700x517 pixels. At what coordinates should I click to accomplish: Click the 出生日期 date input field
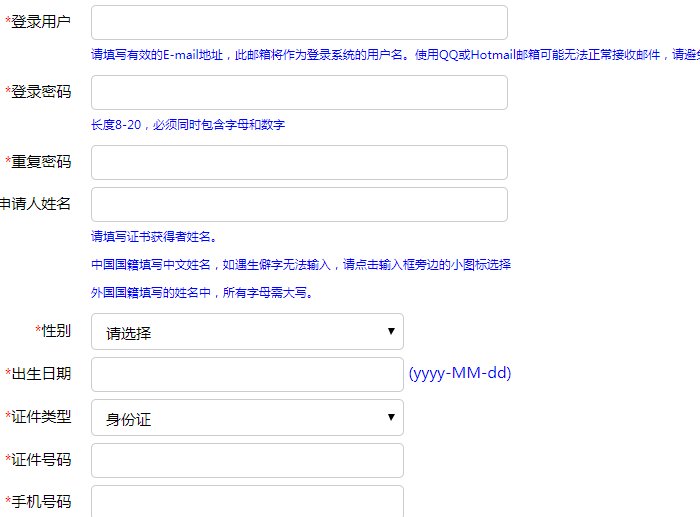(247, 375)
